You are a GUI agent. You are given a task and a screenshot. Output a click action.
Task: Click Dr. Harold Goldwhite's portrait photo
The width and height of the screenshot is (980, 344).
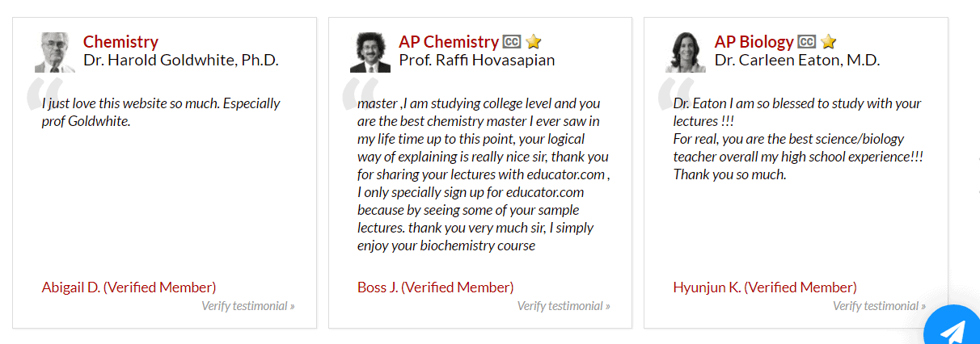(54, 52)
